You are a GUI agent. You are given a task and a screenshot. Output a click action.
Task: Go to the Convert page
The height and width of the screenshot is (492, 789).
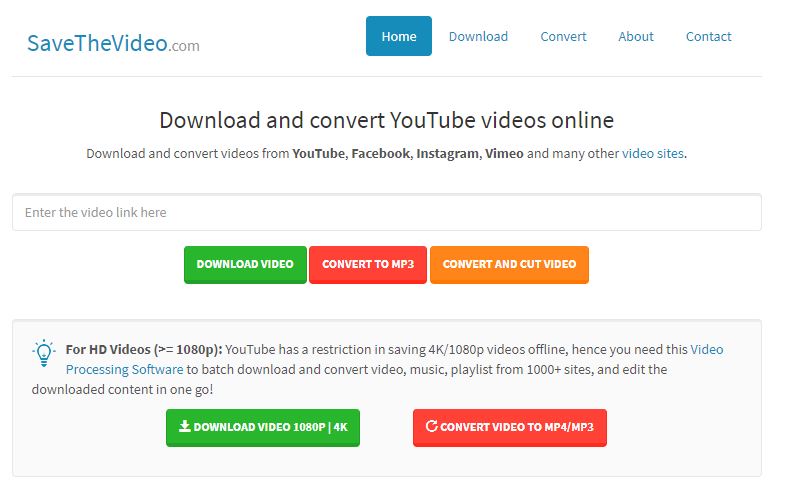tap(563, 36)
